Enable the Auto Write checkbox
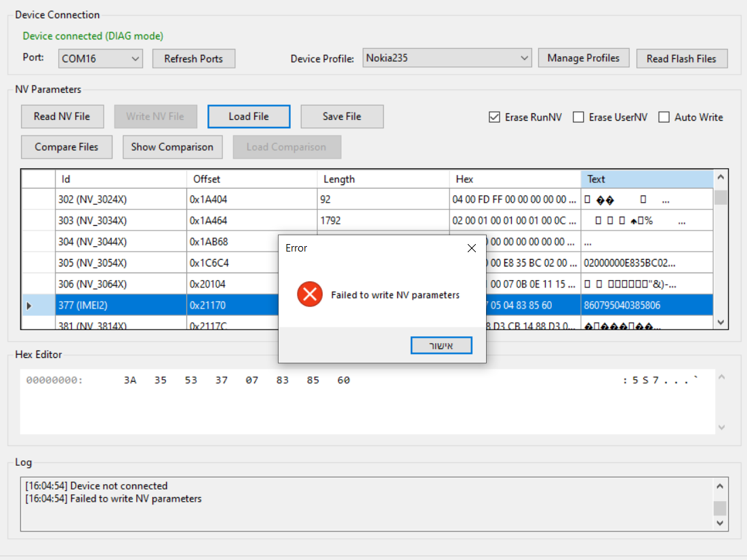 664,117
